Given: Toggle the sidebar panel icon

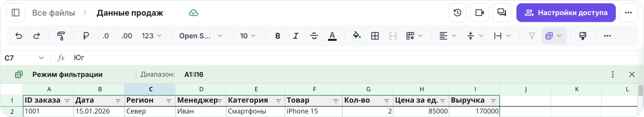Looking at the screenshot, I should [x=16, y=13].
